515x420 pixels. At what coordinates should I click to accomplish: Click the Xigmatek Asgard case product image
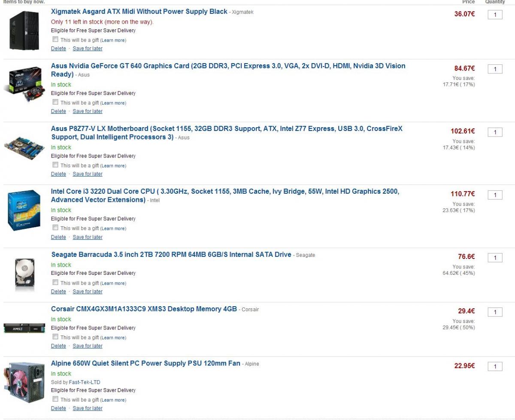24,30
